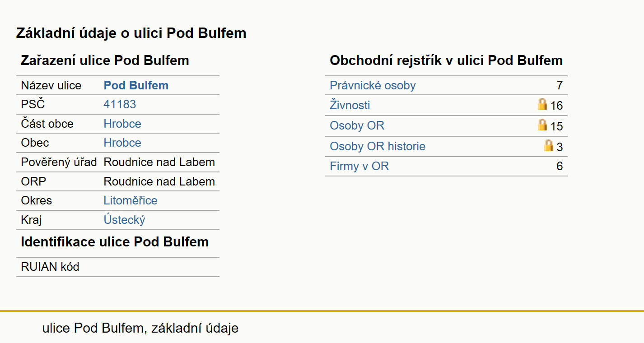The image size is (644, 343).
Task: Click the Základní údaje o ulici heading
Action: tap(131, 33)
